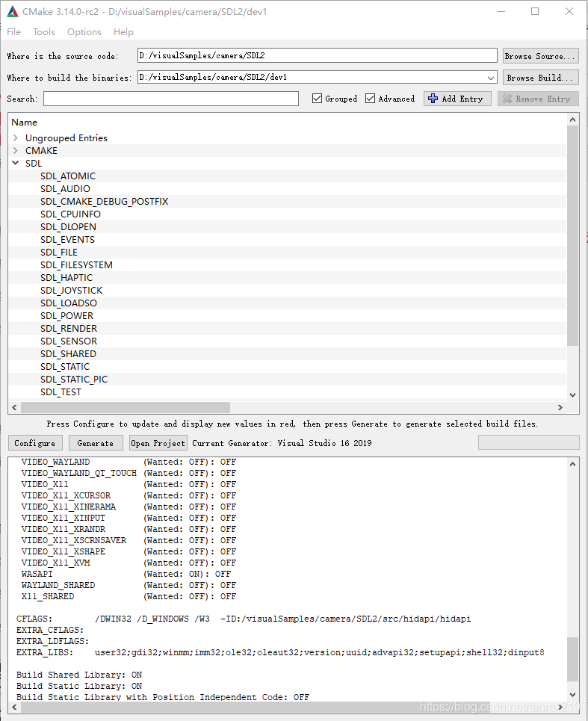Select the SDL_CPUINFO entry
Viewport: 588px width, 721px height.
pyautogui.click(x=70, y=214)
